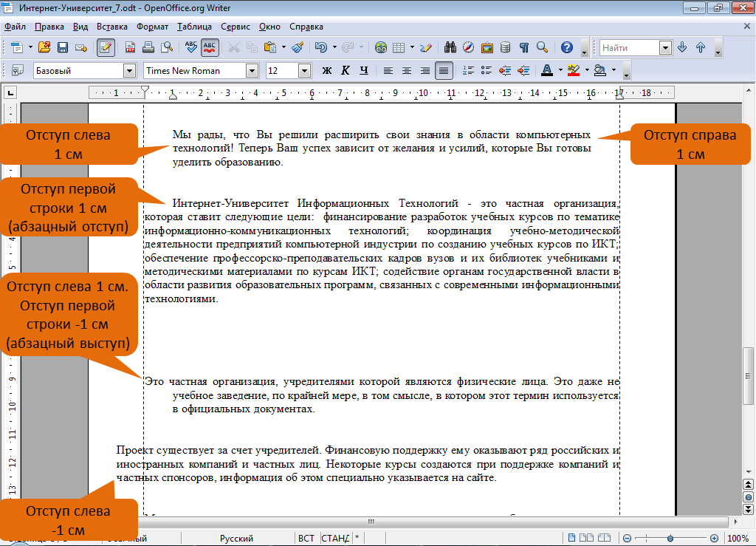756x546 pixels.
Task: Open the Paste options dropdown arrow
Action: point(283,47)
